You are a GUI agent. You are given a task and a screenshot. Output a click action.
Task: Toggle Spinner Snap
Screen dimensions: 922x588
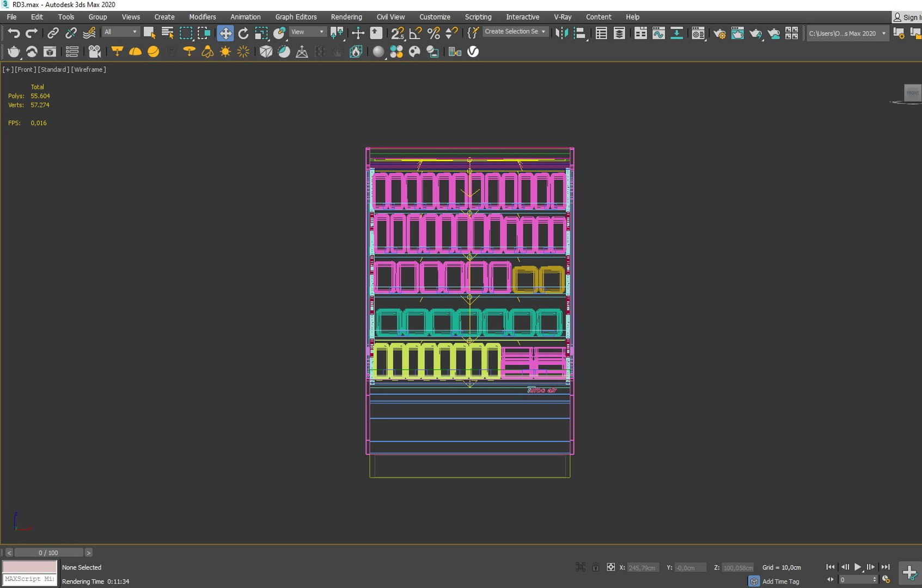[x=451, y=33]
